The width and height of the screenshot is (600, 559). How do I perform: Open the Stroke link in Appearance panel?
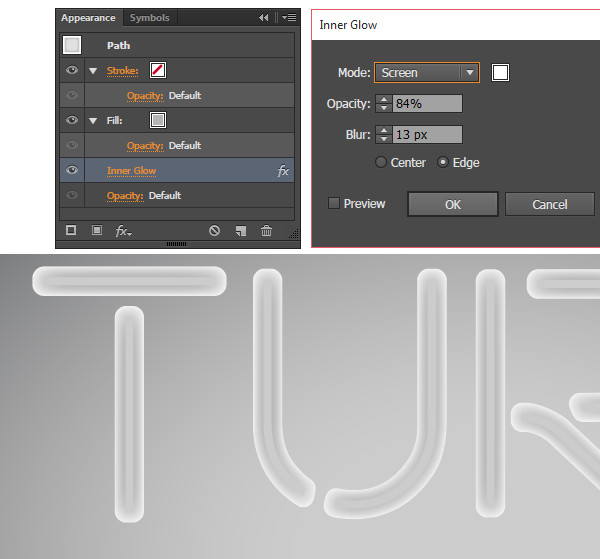[122, 71]
